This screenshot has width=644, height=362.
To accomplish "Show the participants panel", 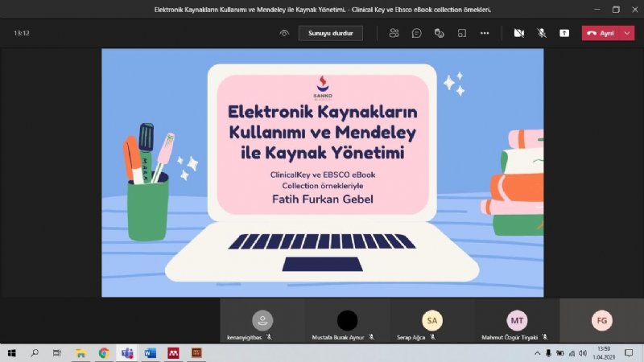I will 394,33.
